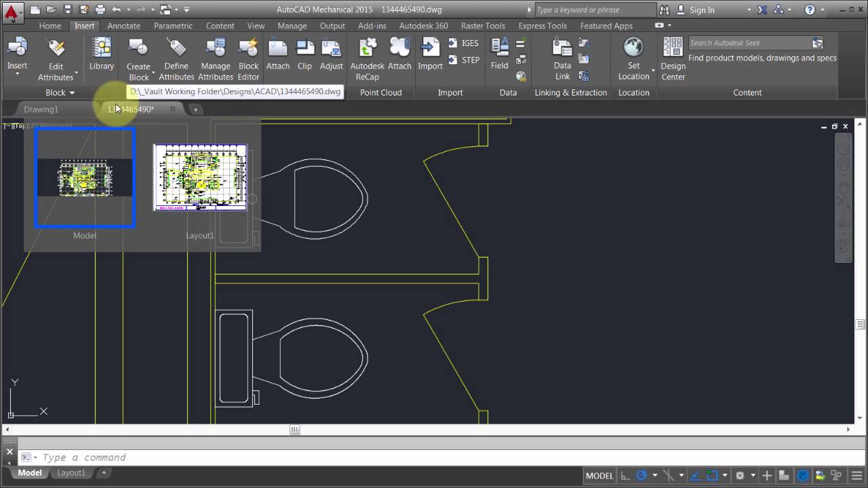Viewport: 868px width, 488px height.
Task: Switch to the Annotate ribbon tab
Action: point(124,26)
